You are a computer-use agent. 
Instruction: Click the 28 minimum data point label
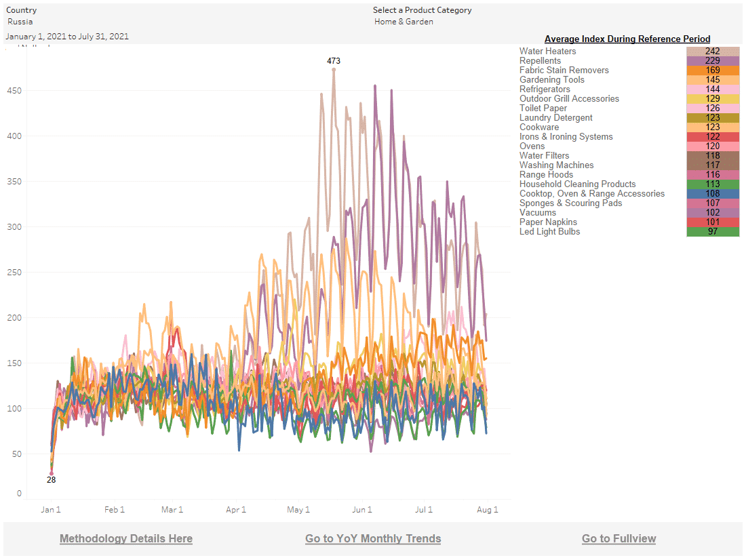coord(51,480)
